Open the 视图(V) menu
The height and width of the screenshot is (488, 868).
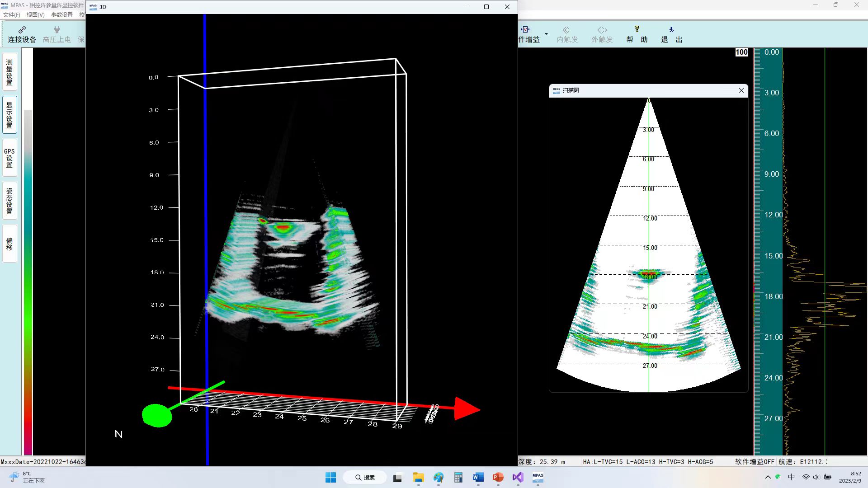[x=35, y=15]
